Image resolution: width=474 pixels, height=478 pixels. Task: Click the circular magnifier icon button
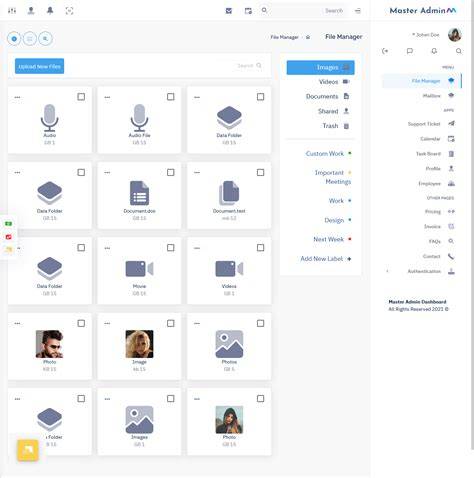point(45,39)
